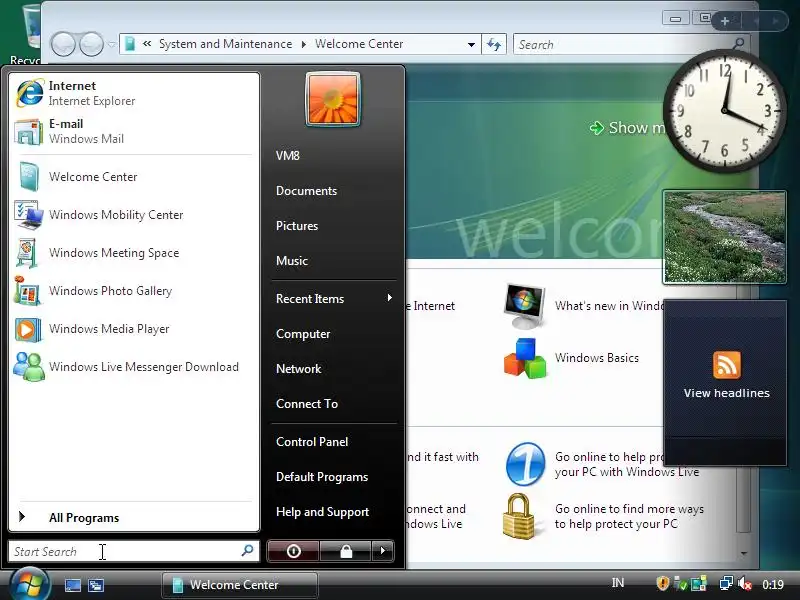Click the network connection tray icon
The height and width of the screenshot is (600, 800).
click(x=726, y=583)
